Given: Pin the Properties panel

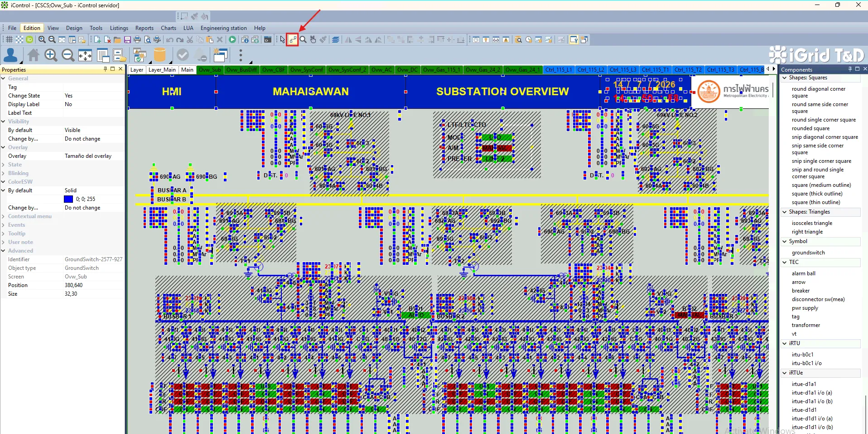Looking at the screenshot, I should coord(106,69).
